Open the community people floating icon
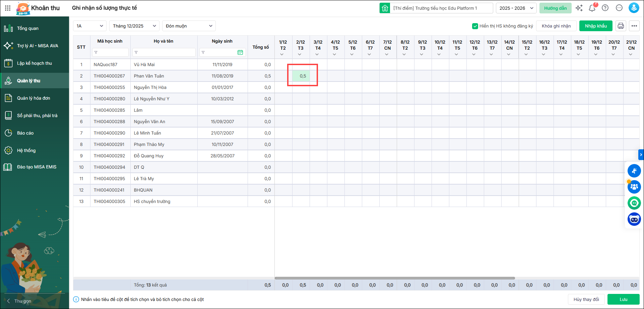 [634, 187]
